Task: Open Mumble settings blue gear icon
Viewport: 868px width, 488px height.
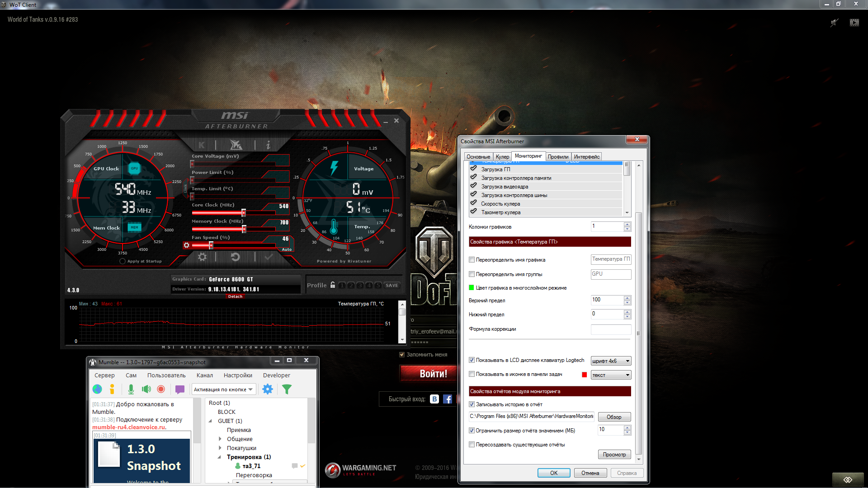Action: (x=268, y=389)
